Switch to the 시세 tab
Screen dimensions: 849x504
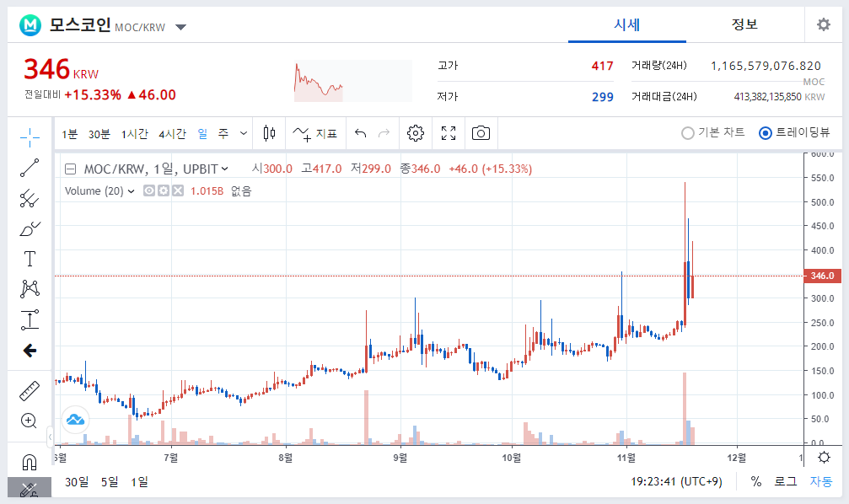tap(627, 25)
